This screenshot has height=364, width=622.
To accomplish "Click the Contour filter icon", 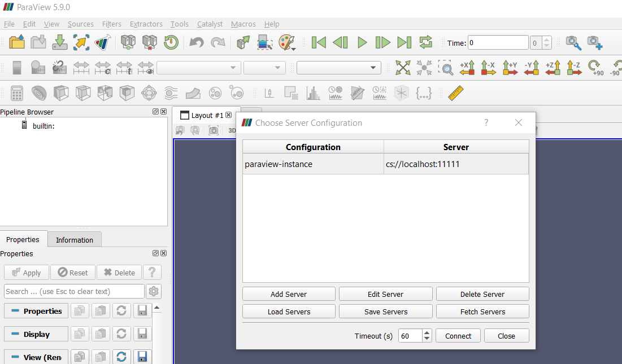I will coord(40,94).
